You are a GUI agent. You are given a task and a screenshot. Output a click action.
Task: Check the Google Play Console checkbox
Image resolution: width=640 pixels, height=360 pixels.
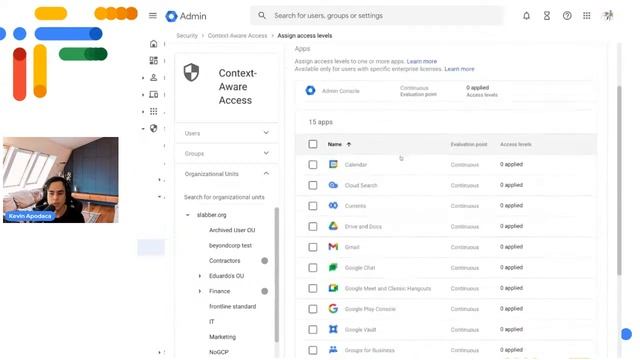(x=313, y=309)
